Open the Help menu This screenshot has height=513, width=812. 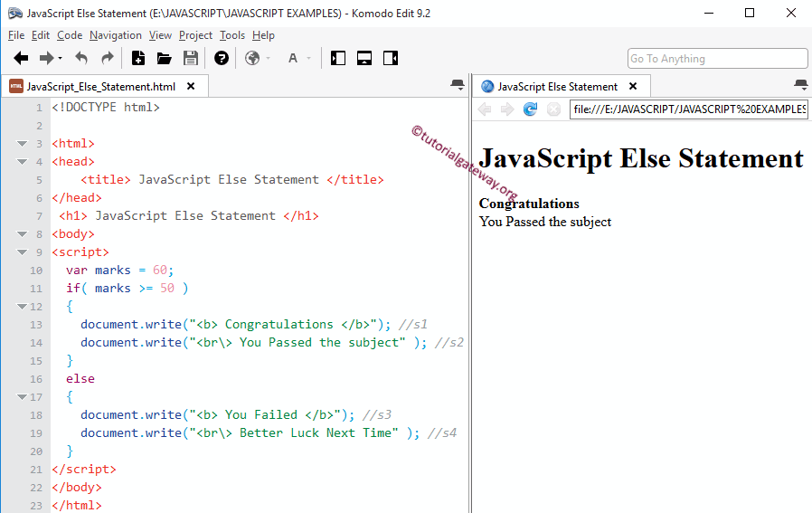pyautogui.click(x=263, y=35)
